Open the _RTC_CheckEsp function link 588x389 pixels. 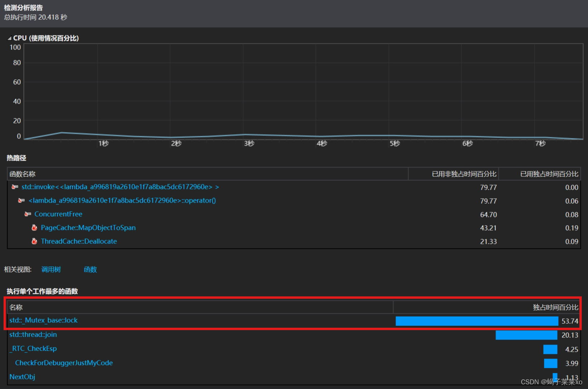33,348
